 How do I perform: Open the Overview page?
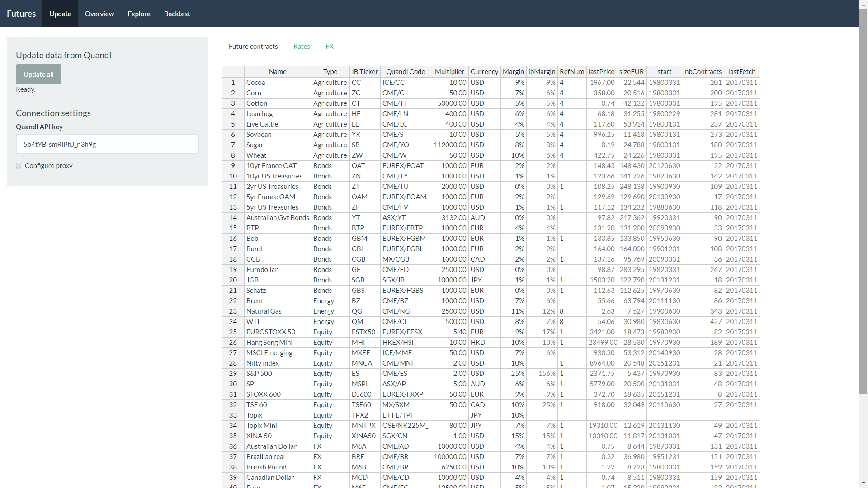[x=99, y=14]
